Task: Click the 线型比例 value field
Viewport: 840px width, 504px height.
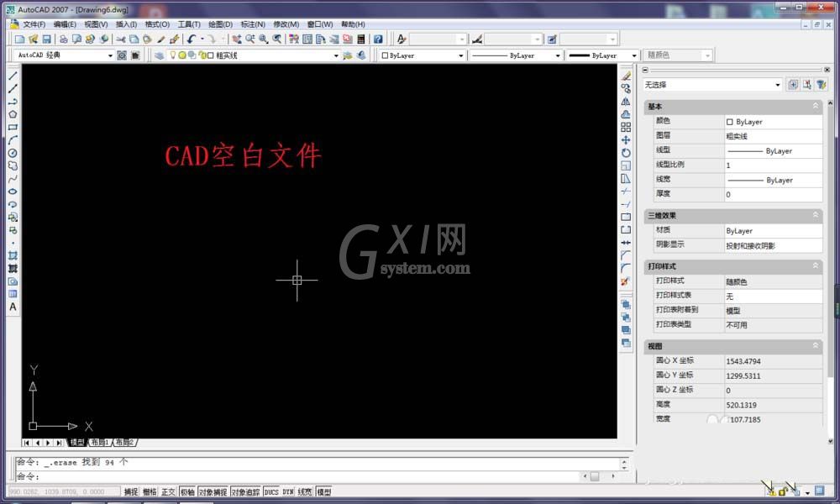Action: coord(773,165)
